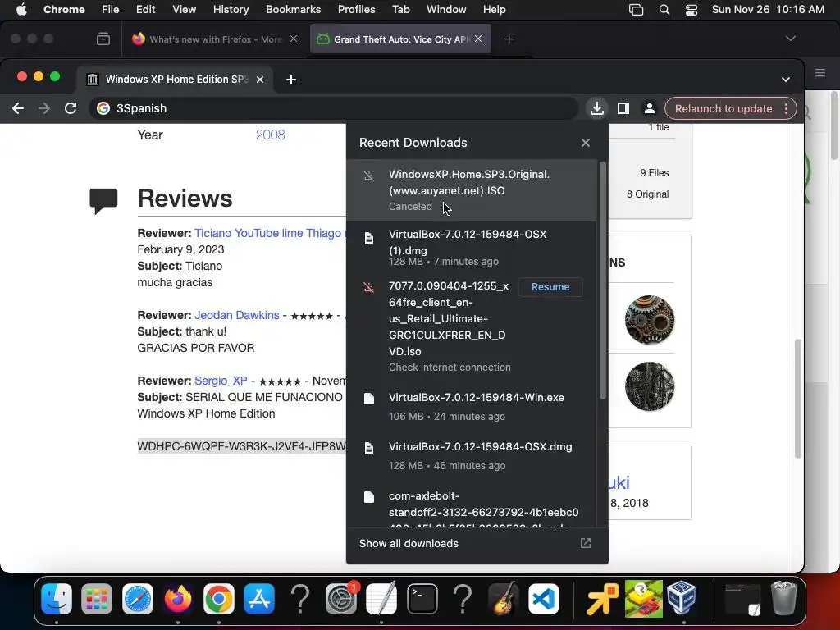The height and width of the screenshot is (630, 840).
Task: Select the Windows XP Home Edition SP3 tab
Action: [175, 80]
